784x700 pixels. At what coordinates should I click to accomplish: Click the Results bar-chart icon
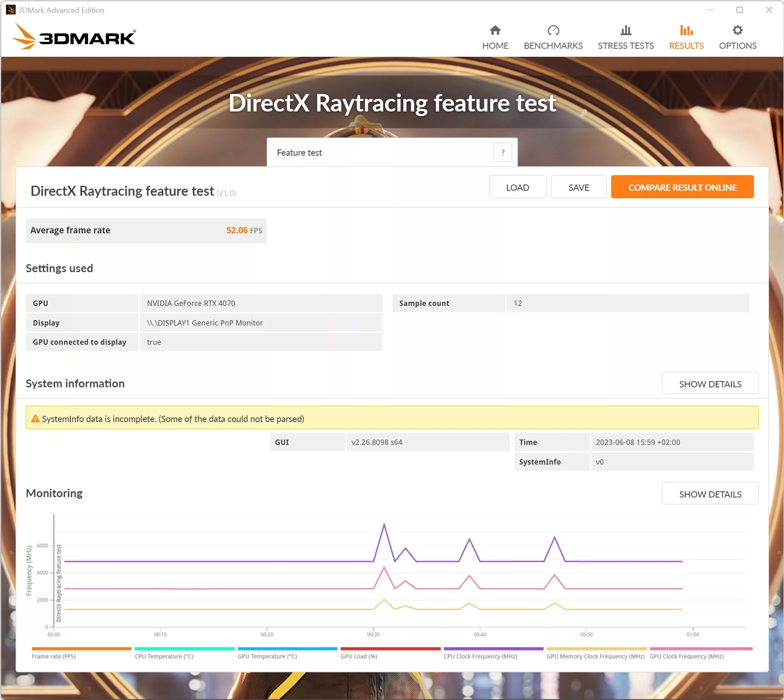(x=685, y=30)
